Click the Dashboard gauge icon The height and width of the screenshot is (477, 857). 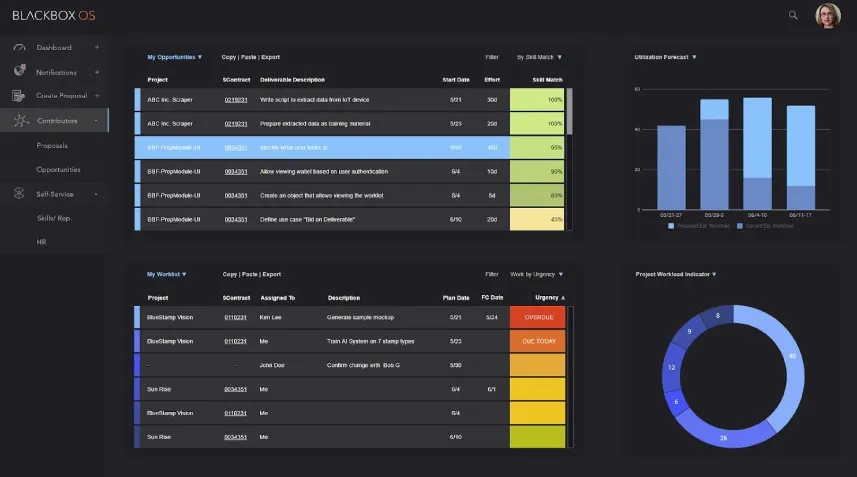coord(19,48)
